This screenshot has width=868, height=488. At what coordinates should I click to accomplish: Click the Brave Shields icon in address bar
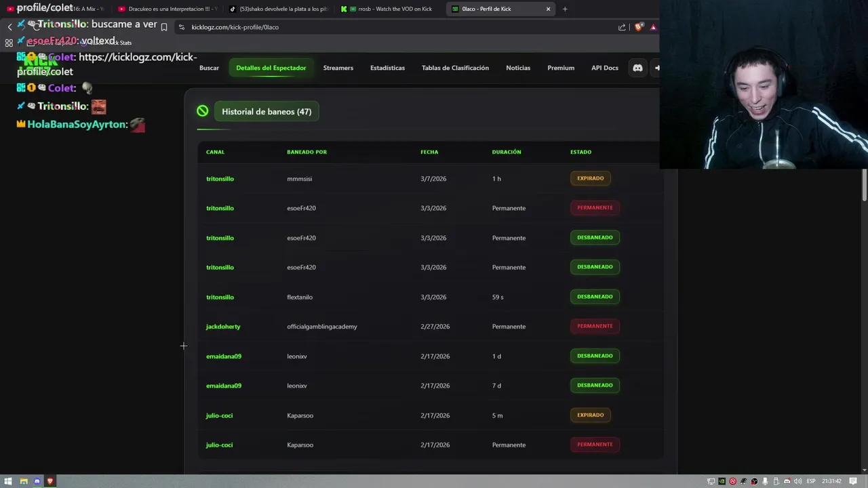(639, 27)
